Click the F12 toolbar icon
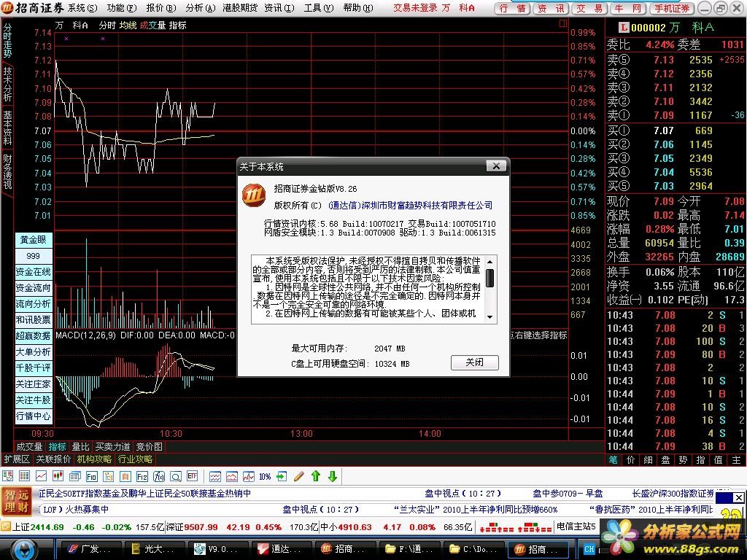Image resolution: width=747 pixels, height=560 pixels. pos(142,475)
